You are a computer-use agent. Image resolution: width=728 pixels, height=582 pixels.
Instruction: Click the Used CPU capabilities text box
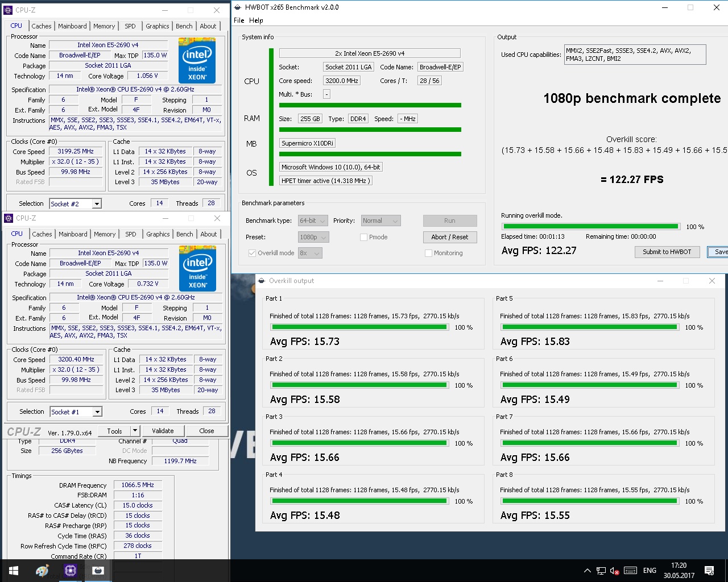coord(635,55)
